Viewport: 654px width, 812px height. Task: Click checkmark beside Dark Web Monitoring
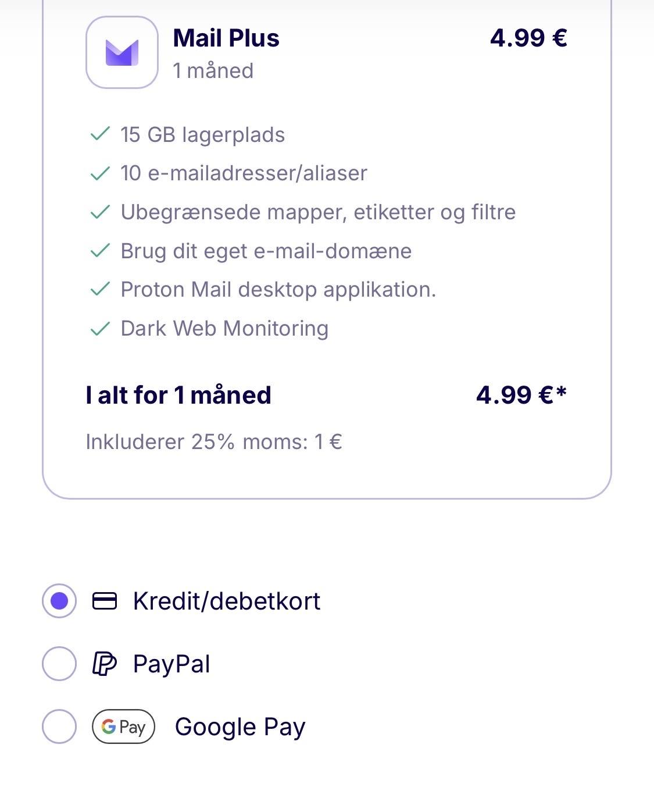tap(100, 329)
